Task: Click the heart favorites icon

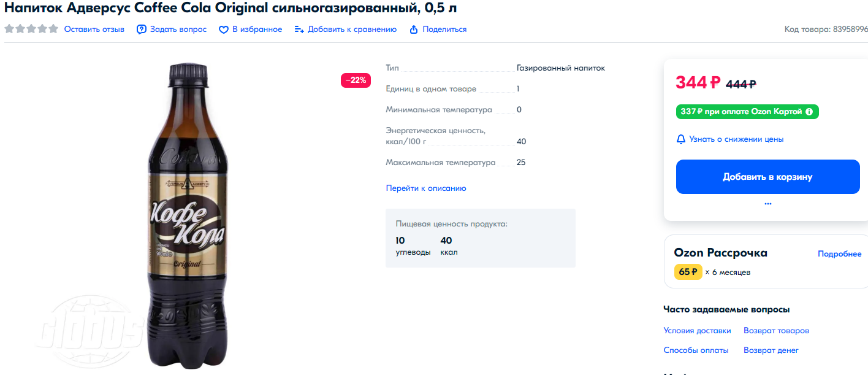Action: tap(224, 29)
